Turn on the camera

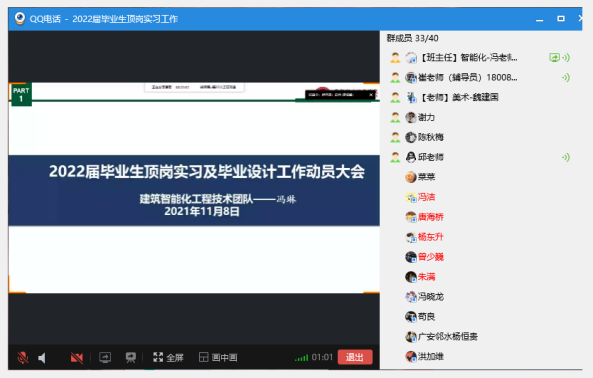[77, 357]
